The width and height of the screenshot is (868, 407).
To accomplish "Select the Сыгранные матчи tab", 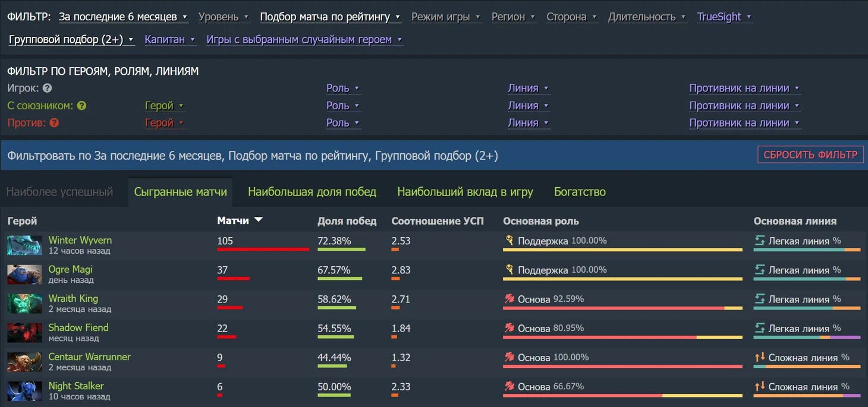I will [x=181, y=192].
